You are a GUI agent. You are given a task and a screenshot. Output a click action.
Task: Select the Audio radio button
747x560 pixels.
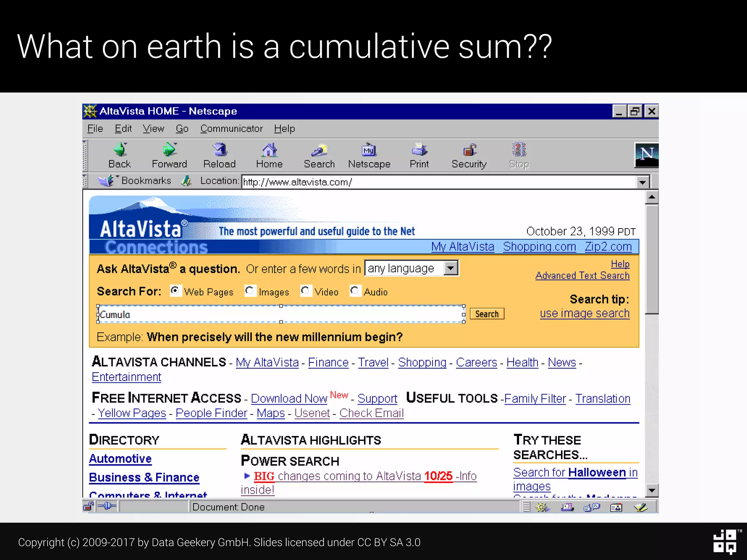coord(355,291)
